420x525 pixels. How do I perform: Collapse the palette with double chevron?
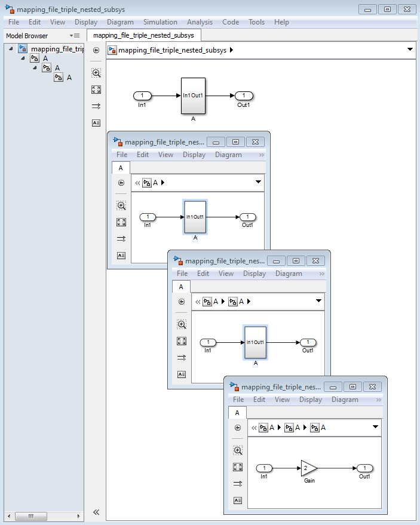point(96,512)
